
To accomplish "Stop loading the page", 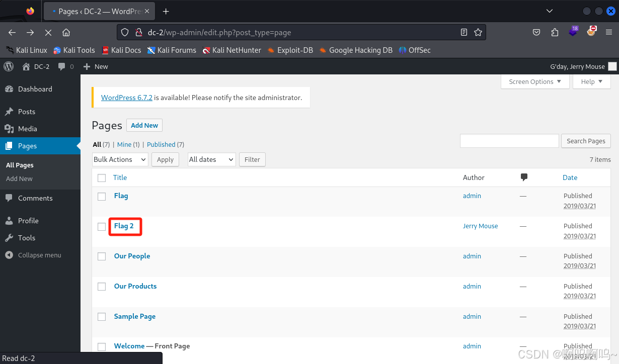I will 48,32.
